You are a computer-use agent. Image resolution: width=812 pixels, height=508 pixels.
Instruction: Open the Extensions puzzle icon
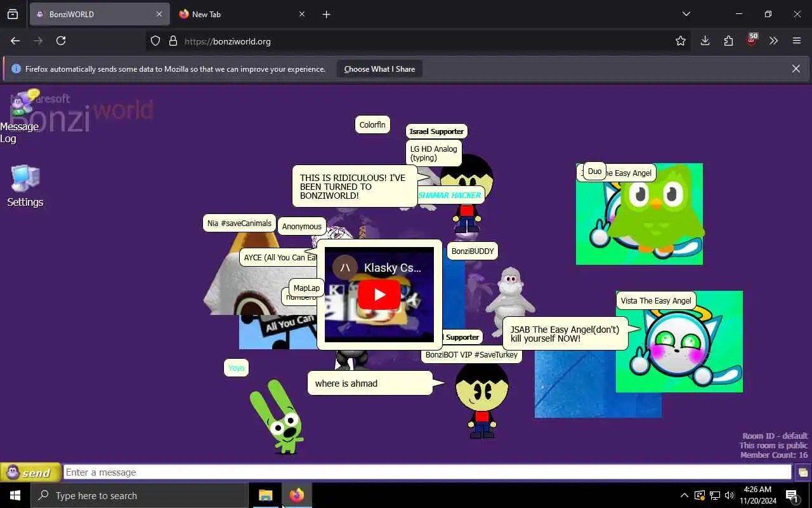pyautogui.click(x=728, y=41)
